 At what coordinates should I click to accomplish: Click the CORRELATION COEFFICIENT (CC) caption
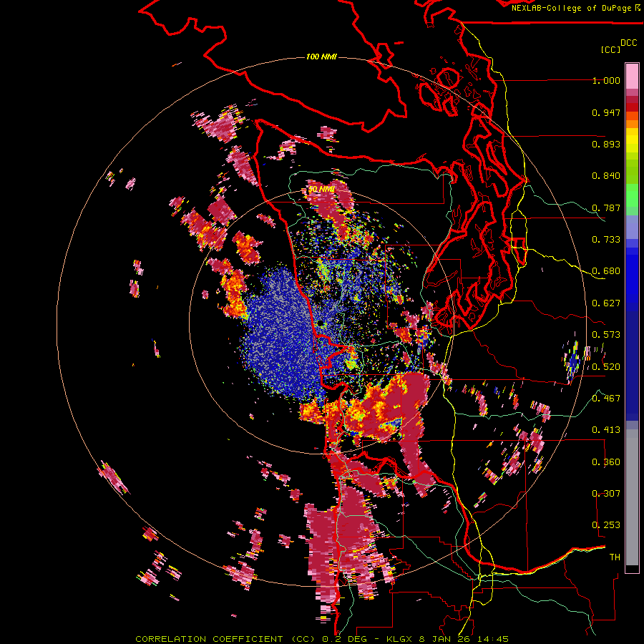coord(225,639)
